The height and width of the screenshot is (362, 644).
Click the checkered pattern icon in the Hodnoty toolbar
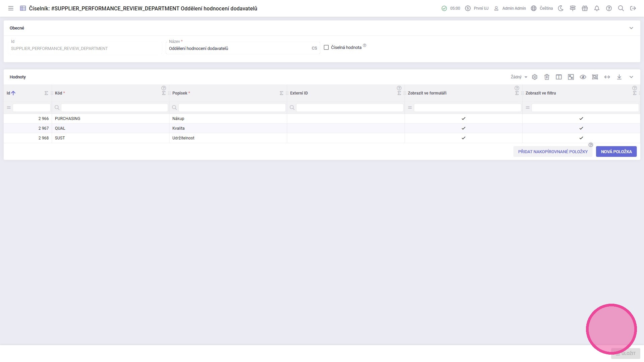click(571, 77)
